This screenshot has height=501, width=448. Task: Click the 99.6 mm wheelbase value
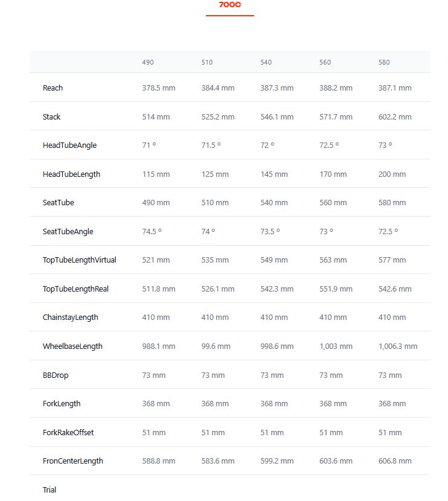pos(216,346)
